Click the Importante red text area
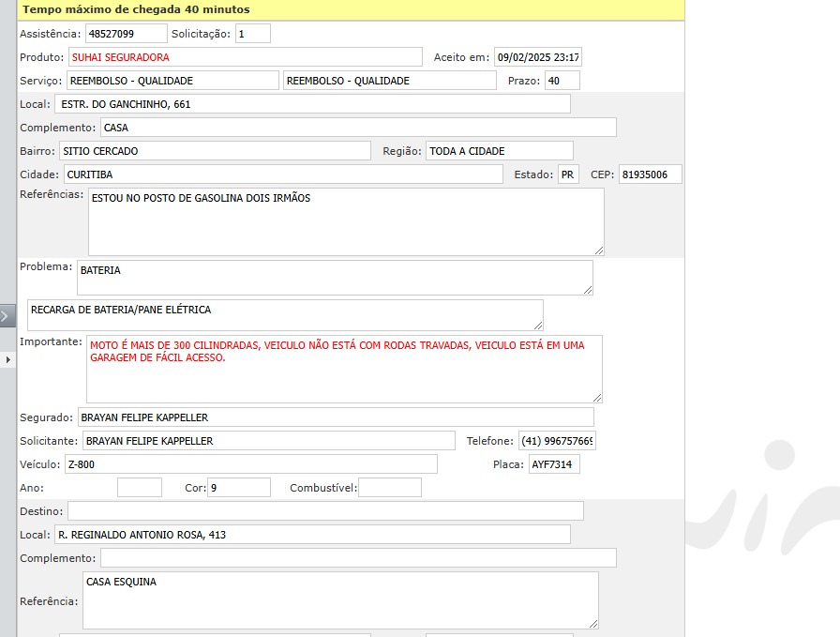840x637 pixels. 343,369
